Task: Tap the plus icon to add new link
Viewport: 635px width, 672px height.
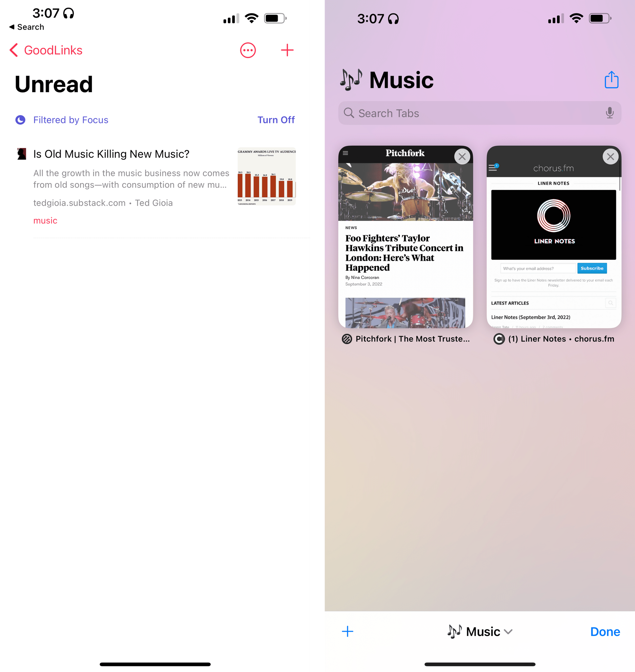Action: click(287, 50)
